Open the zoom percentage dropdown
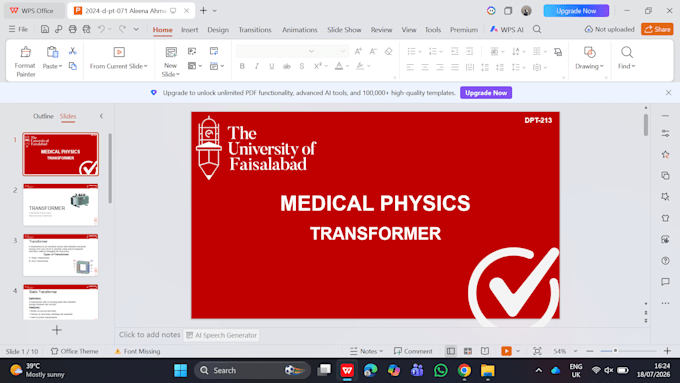This screenshot has width=680, height=383. pos(575,351)
